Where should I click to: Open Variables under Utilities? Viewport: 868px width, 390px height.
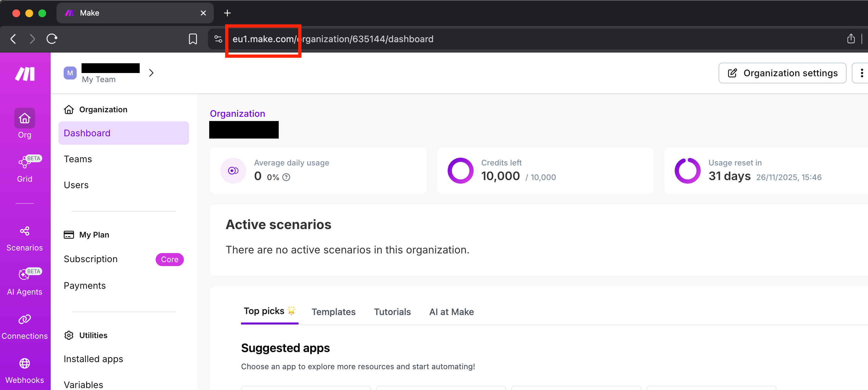(x=83, y=384)
